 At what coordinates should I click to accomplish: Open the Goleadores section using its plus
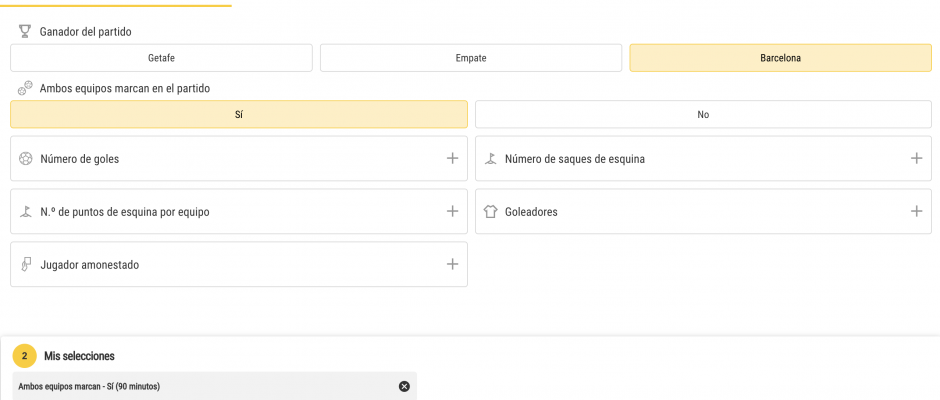point(916,211)
